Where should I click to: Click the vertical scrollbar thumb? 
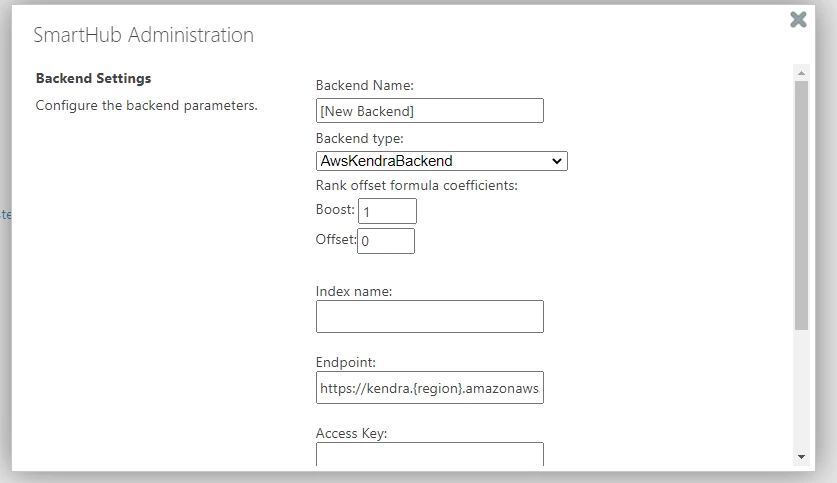[x=801, y=205]
